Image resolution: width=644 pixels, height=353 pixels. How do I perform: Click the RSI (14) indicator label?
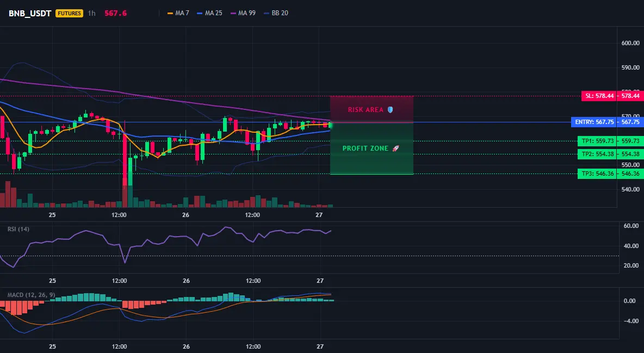click(x=18, y=229)
